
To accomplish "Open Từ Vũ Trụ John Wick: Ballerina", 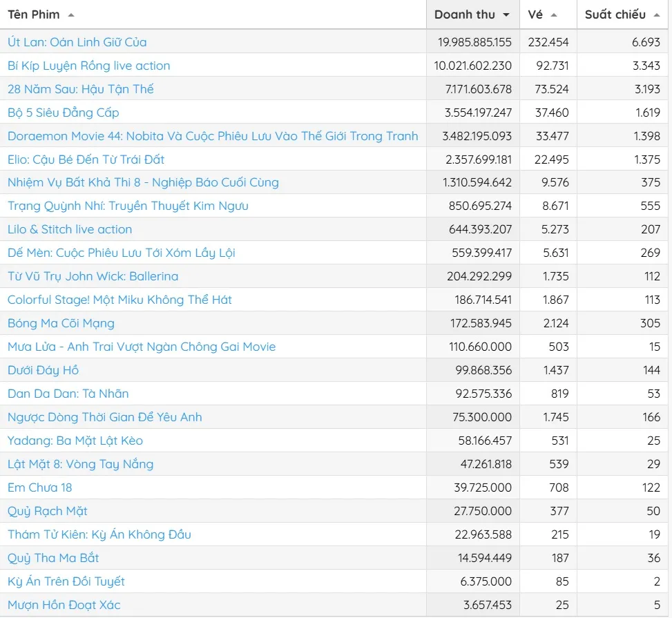I will click(x=93, y=276).
